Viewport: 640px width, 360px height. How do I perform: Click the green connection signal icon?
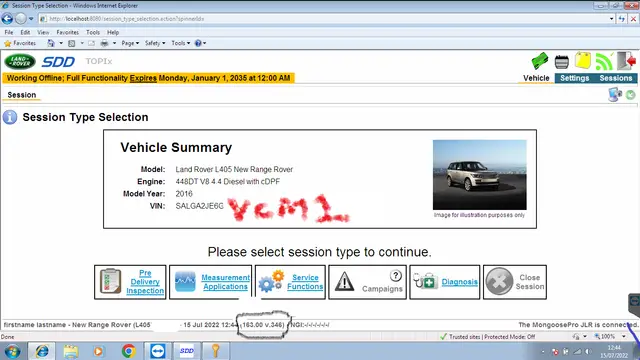(604, 61)
